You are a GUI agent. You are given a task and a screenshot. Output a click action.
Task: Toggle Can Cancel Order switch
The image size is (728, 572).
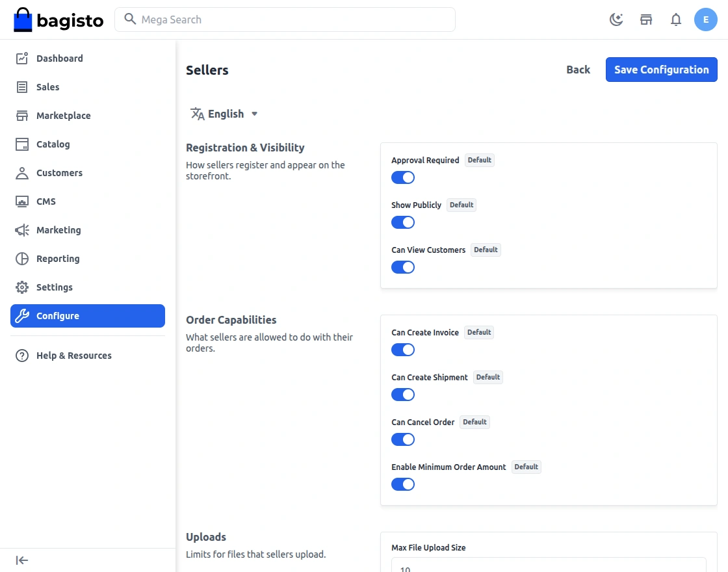tap(402, 439)
